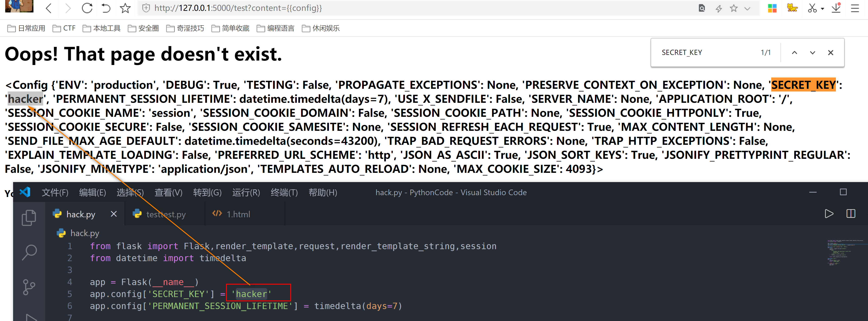Bookmark page with star icon left of address bar
868x321 pixels.
point(125,8)
